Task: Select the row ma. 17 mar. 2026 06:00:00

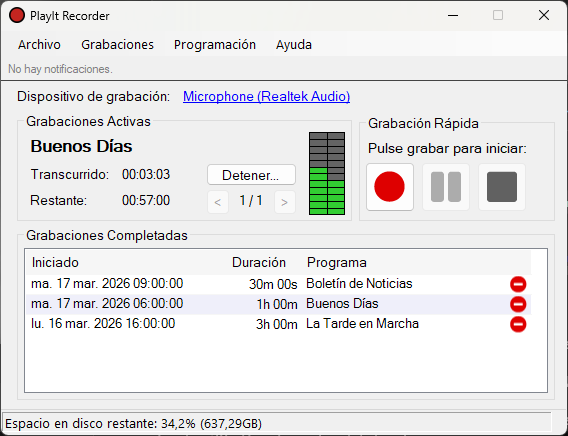Action: click(279, 304)
